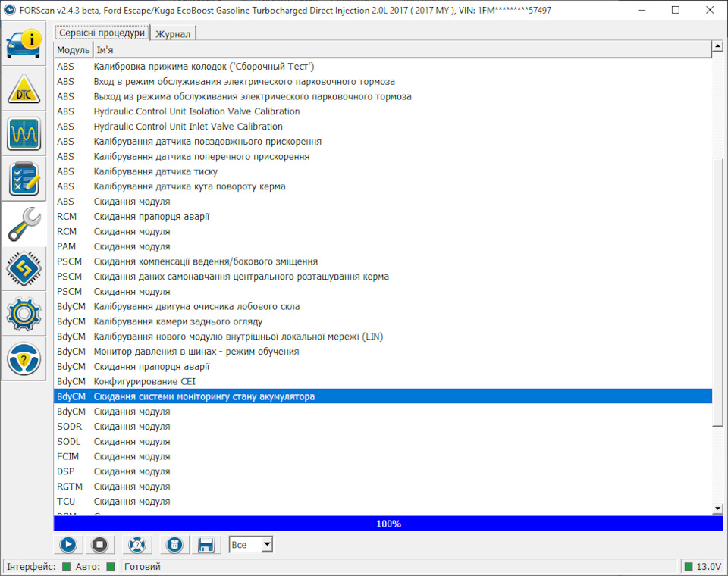Viewport: 728px width, 576px height.
Task: Open the vehicle information section
Action: click(x=24, y=44)
